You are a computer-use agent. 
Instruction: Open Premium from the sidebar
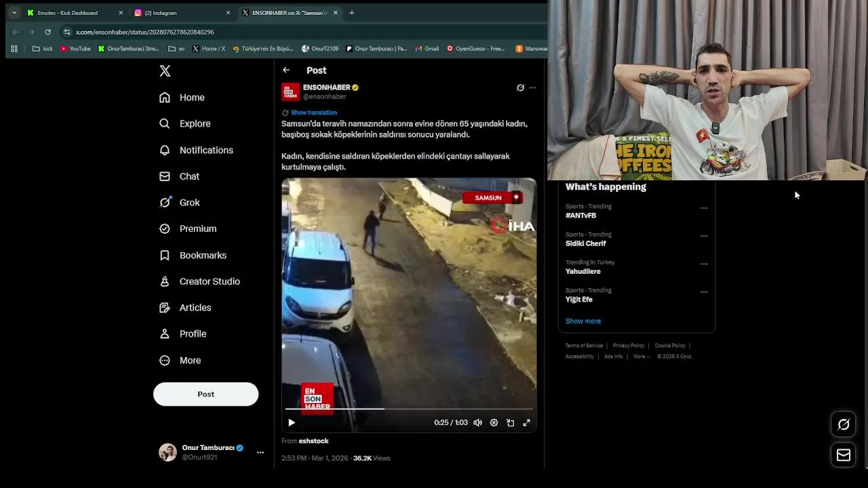[x=188, y=229]
